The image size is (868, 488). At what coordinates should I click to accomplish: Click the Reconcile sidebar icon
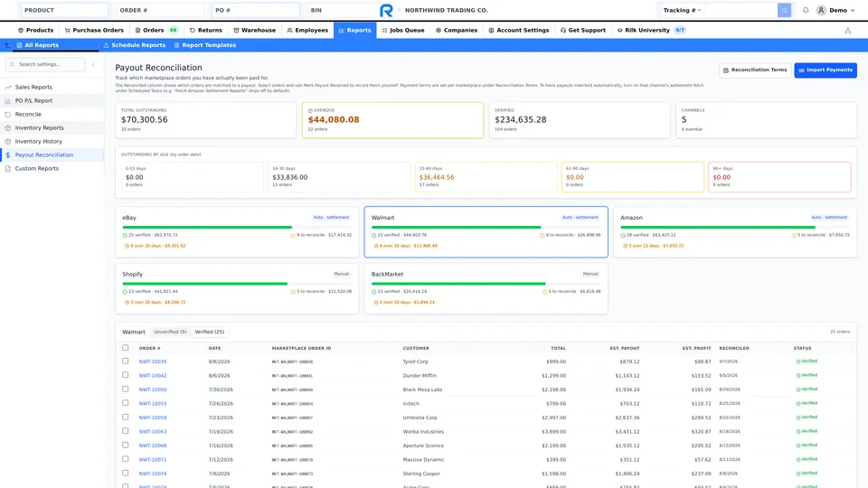[8, 114]
